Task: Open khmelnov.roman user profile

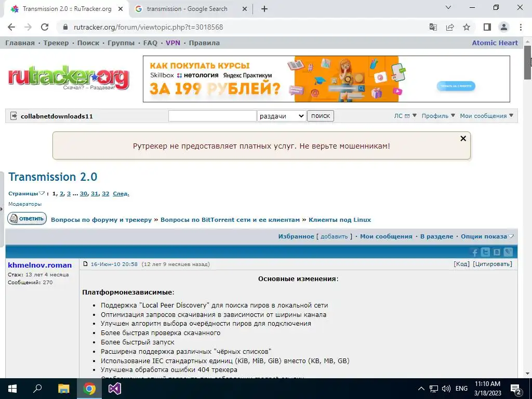Action: 39,265
